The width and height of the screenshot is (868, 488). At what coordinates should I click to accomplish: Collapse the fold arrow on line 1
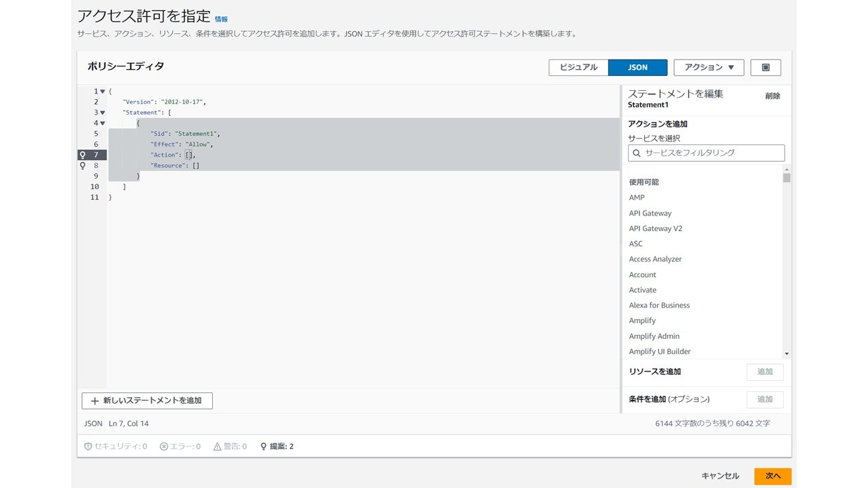pyautogui.click(x=102, y=91)
